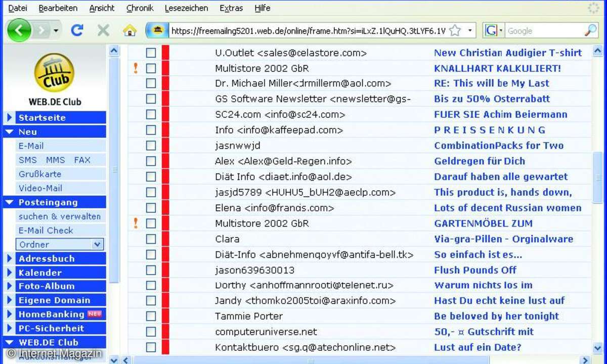This screenshot has width=607, height=364.
Task: Tick checkbox for info@kaffeepad.com mail
Action: point(151,130)
